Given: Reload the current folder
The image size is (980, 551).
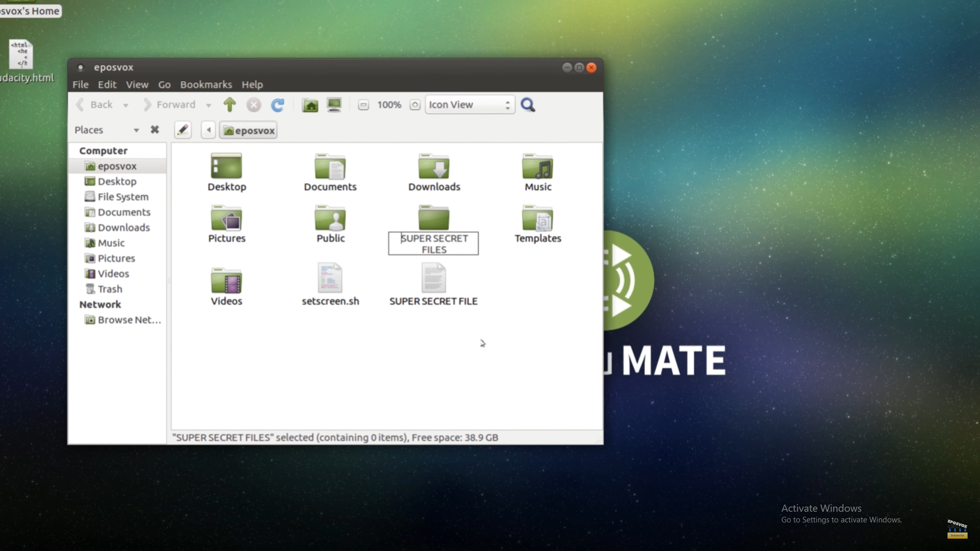Looking at the screenshot, I should coord(278,105).
